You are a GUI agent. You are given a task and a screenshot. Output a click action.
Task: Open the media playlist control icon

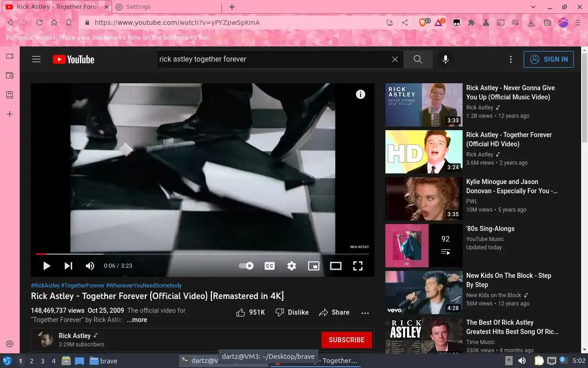coord(516,23)
